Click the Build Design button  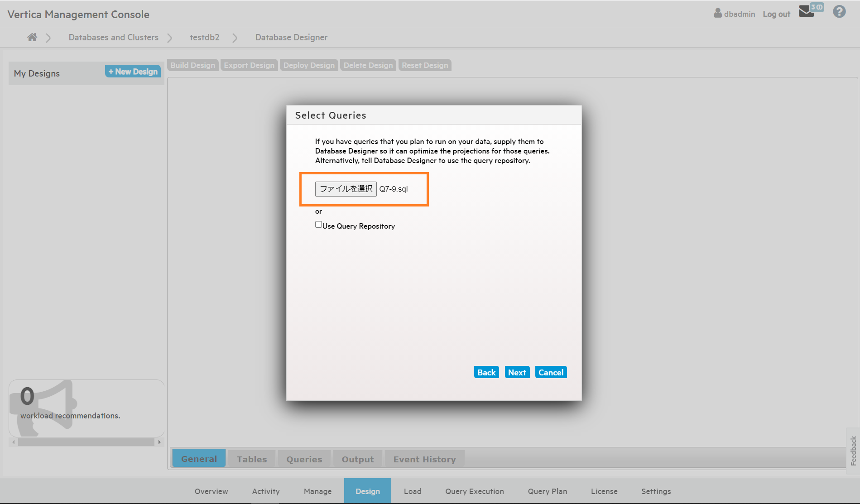[193, 65]
